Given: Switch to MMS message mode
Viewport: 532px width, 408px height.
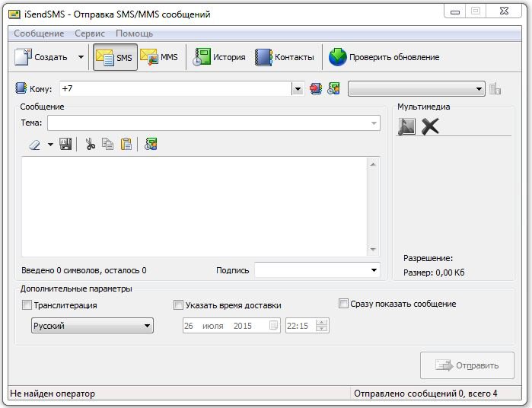Looking at the screenshot, I should tap(160, 57).
